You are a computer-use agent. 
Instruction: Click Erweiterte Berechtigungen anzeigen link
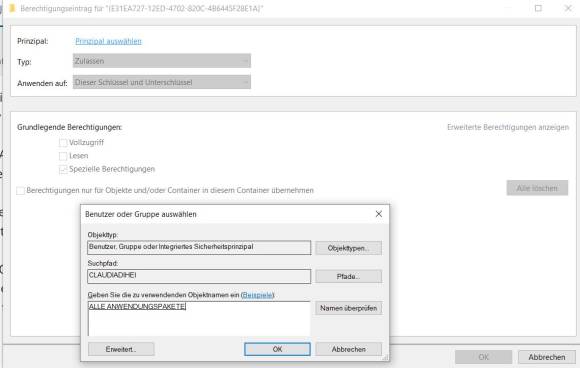click(x=508, y=127)
